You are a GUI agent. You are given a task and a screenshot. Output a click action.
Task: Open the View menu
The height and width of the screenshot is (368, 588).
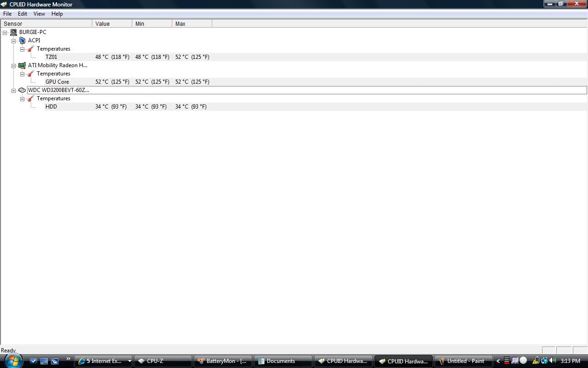pos(39,14)
